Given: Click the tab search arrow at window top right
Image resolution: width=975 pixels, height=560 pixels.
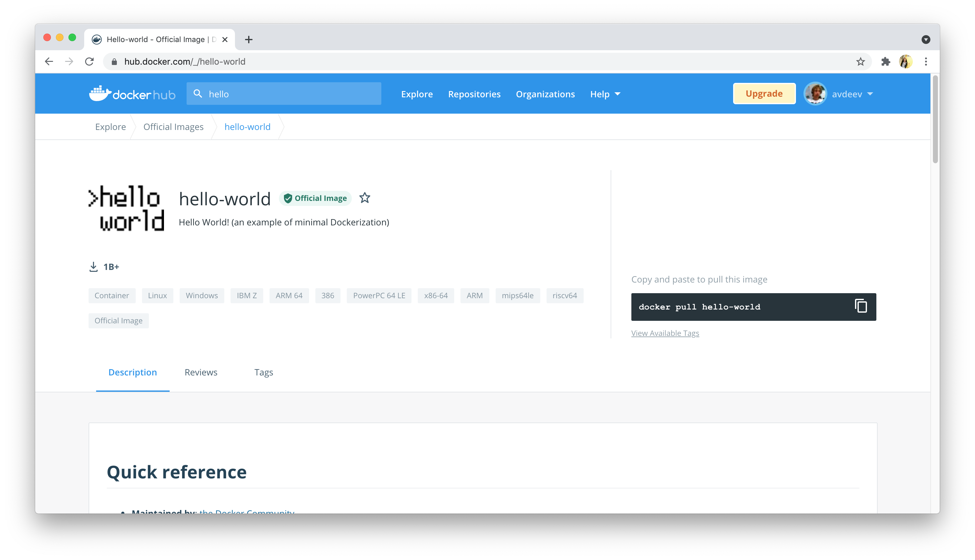Looking at the screenshot, I should point(926,40).
